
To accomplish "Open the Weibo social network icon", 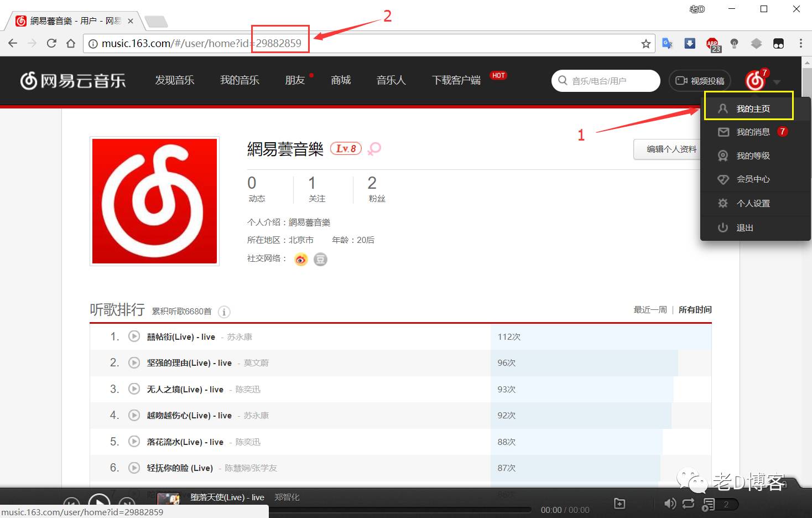I will [x=301, y=259].
